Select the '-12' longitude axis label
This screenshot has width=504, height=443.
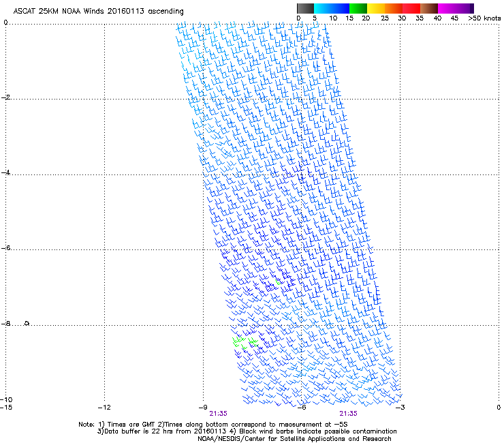pyautogui.click(x=104, y=408)
